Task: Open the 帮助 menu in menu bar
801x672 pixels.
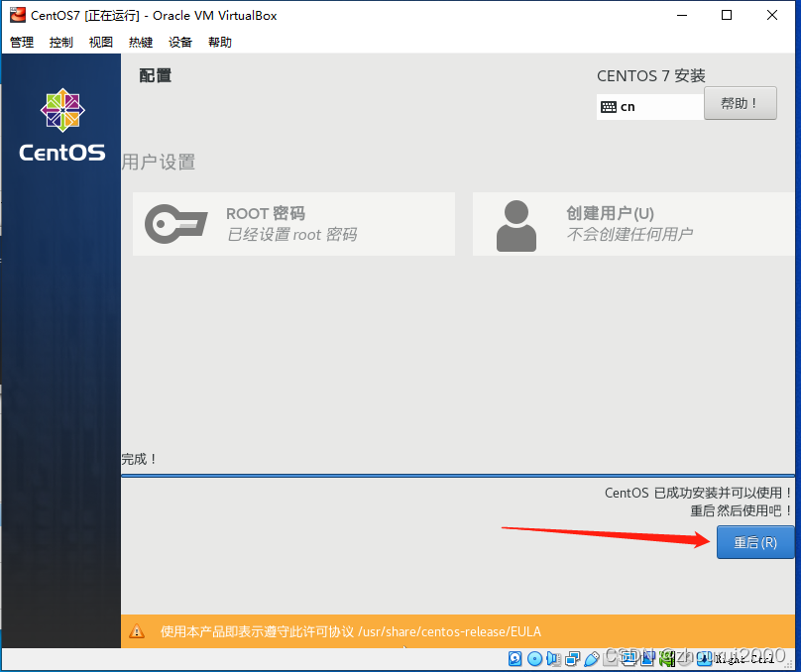Action: (220, 42)
